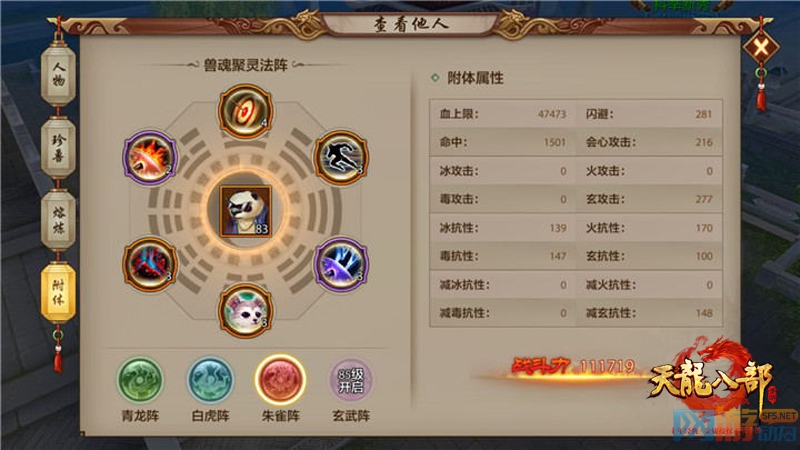Switch to the 珍兽 lantern tab
This screenshot has width=800, height=450.
[59, 148]
